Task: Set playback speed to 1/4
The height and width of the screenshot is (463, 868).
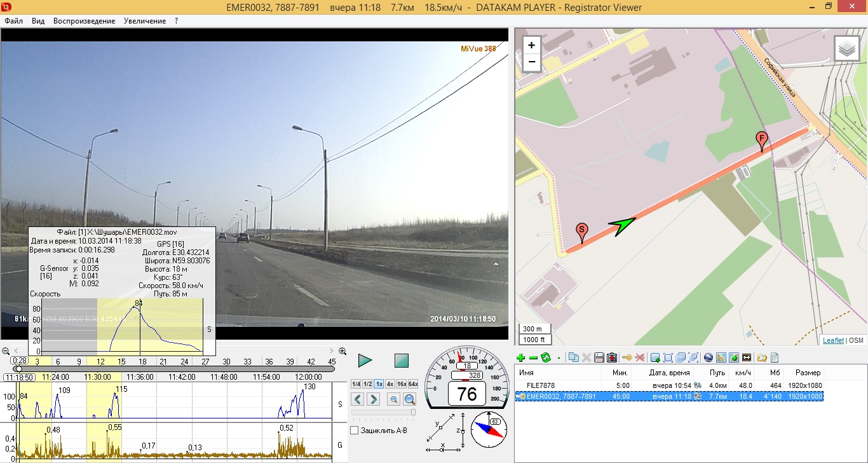Action: tap(356, 384)
